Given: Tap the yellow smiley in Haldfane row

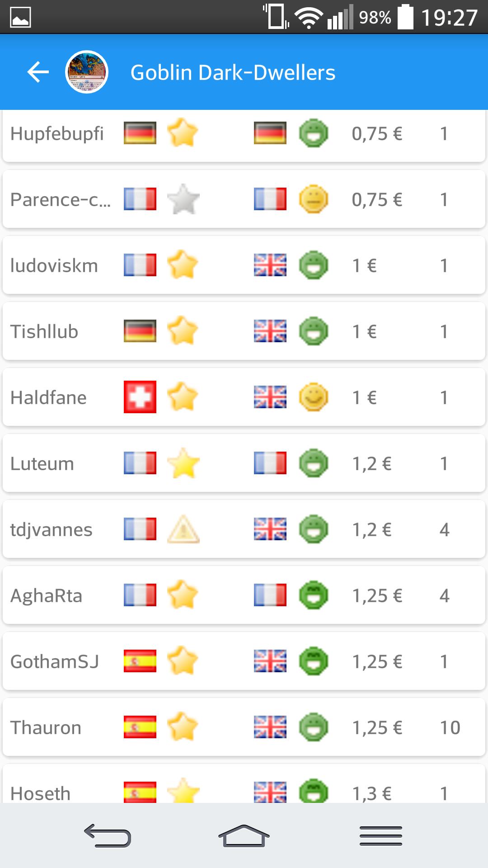Looking at the screenshot, I should tap(314, 397).
